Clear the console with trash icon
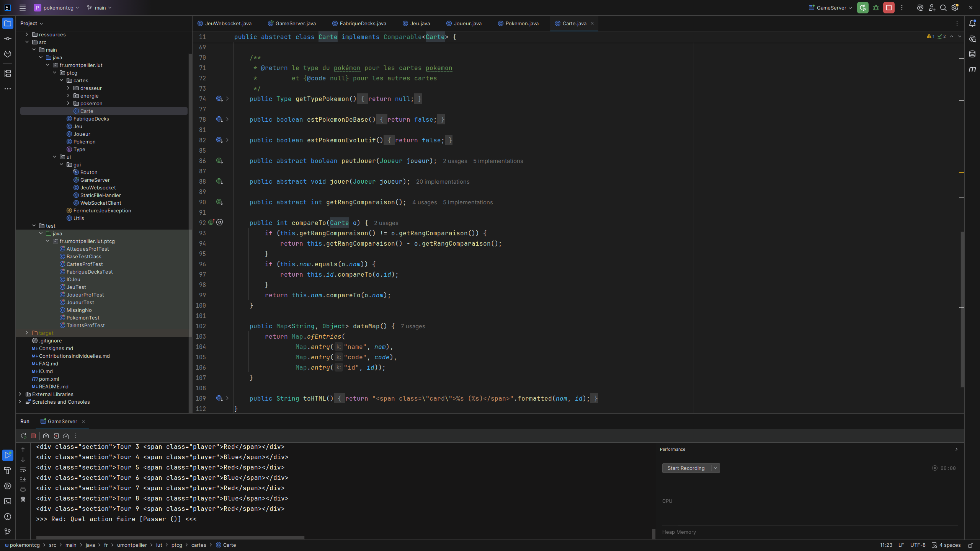980x551 pixels. coord(23,499)
